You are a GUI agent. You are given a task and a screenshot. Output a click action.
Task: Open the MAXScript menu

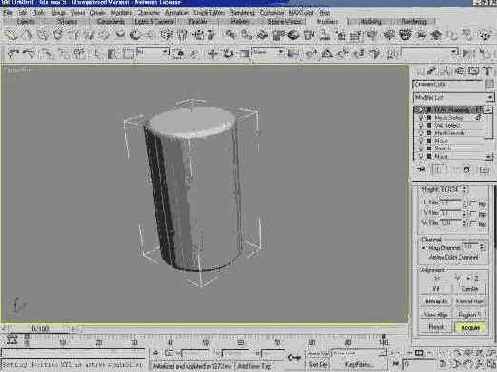(301, 13)
